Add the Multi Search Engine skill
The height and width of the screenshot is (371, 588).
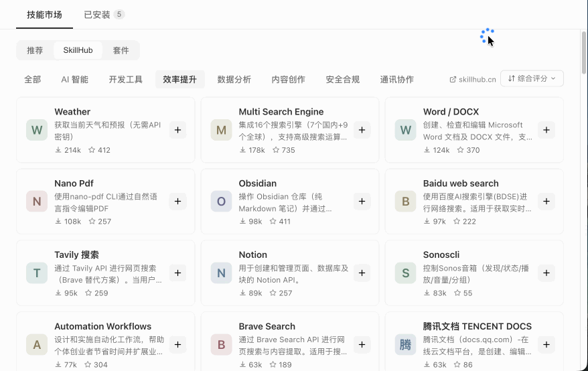coord(362,130)
